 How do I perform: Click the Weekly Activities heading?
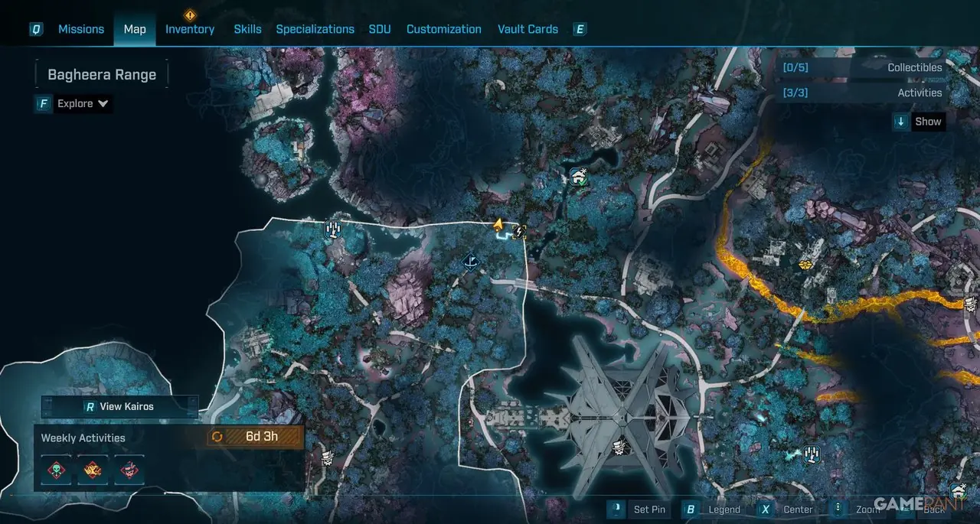coord(83,438)
